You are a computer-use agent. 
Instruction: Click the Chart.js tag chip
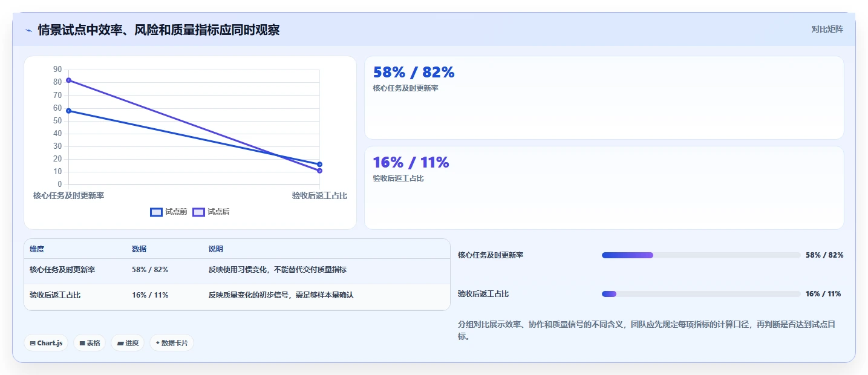pos(47,343)
